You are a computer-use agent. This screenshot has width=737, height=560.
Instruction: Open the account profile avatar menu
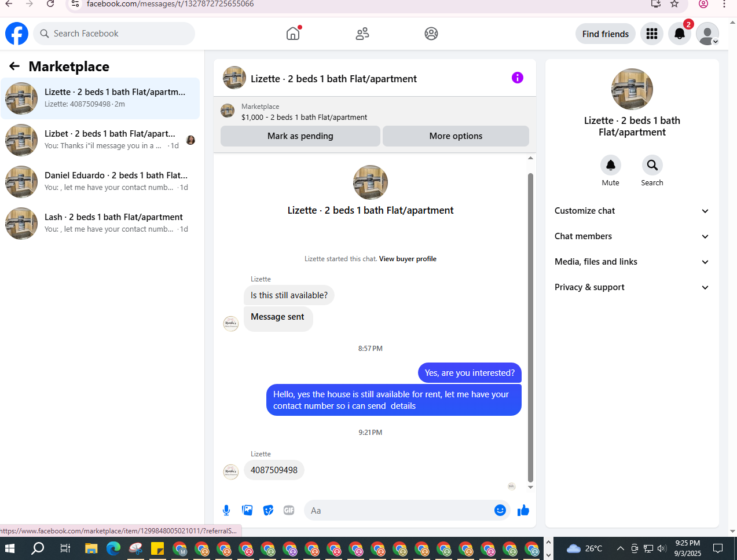point(707,34)
